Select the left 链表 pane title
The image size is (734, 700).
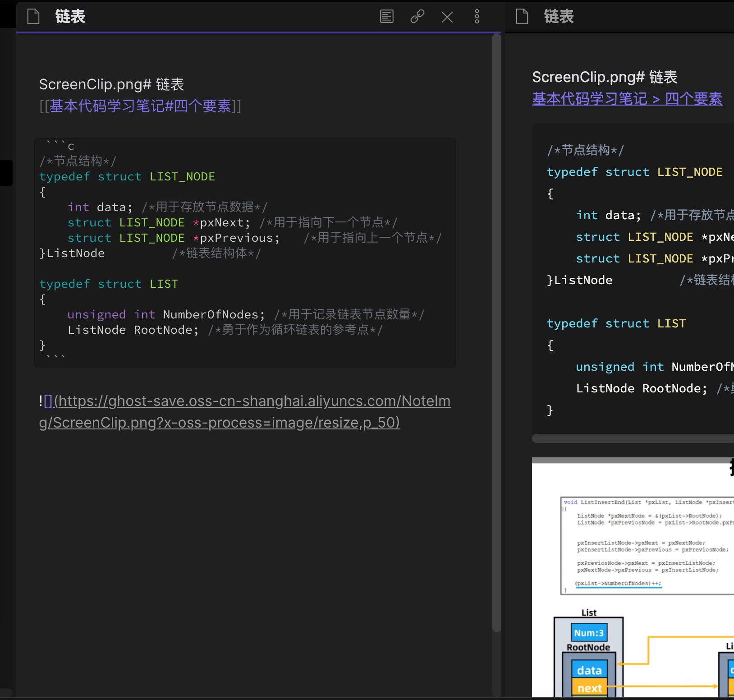coord(70,17)
